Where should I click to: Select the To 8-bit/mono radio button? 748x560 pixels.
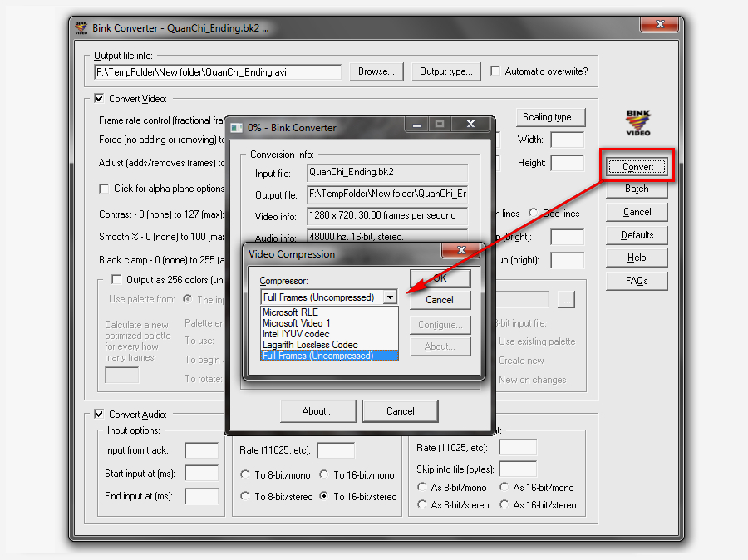pyautogui.click(x=245, y=474)
